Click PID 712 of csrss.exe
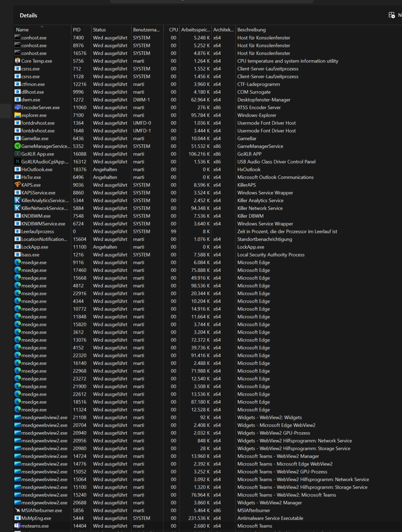 pos(77,69)
